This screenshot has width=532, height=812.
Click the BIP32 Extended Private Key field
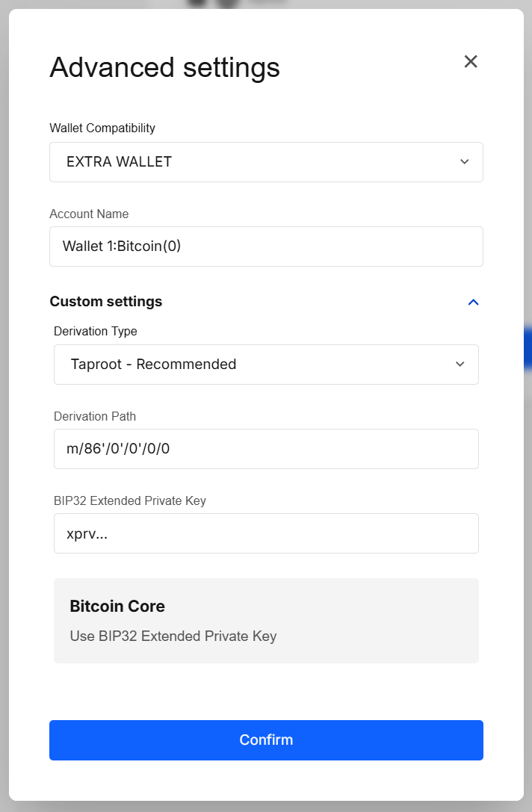pyautogui.click(x=266, y=533)
